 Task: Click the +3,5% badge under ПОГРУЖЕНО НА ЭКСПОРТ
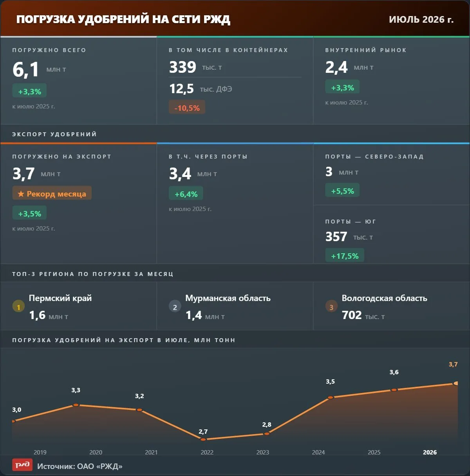29,213
